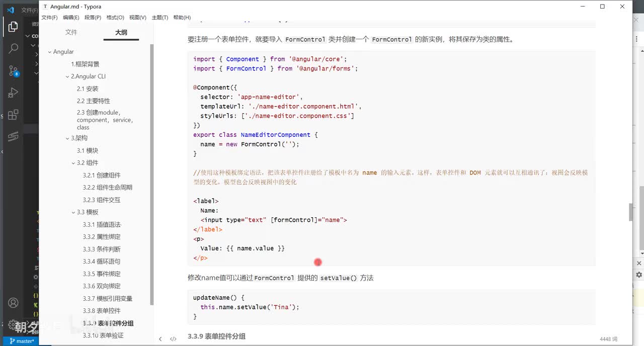Open the Typora 视图(V) menu

137,18
